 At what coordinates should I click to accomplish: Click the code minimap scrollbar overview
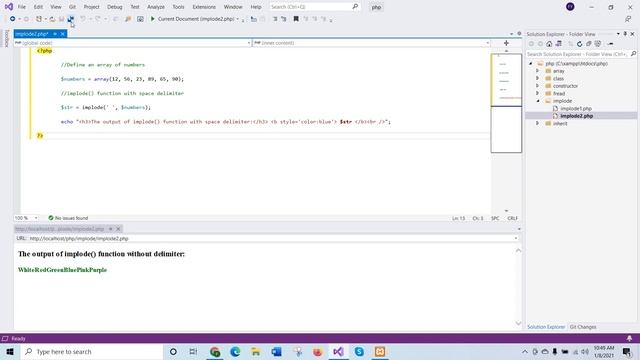pyautogui.click(x=506, y=103)
